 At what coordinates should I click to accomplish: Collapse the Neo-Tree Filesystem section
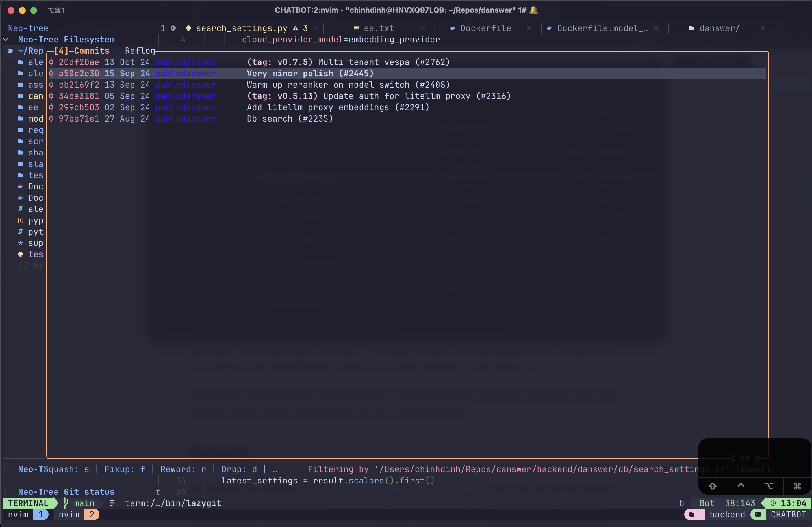tap(6, 40)
